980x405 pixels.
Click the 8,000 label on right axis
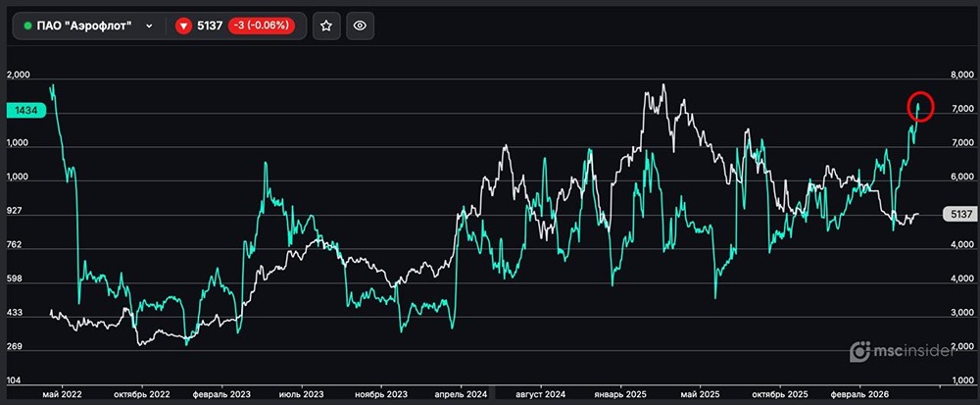coord(961,76)
